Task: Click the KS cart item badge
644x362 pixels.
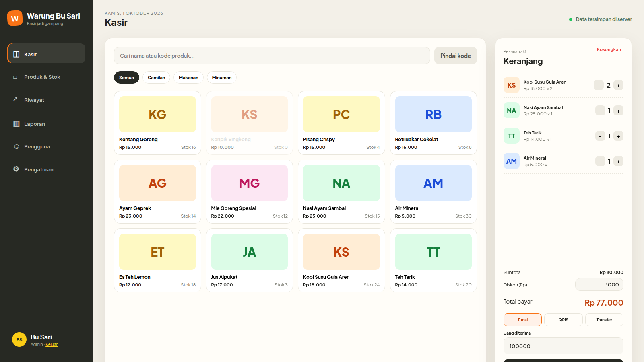Action: click(512, 85)
